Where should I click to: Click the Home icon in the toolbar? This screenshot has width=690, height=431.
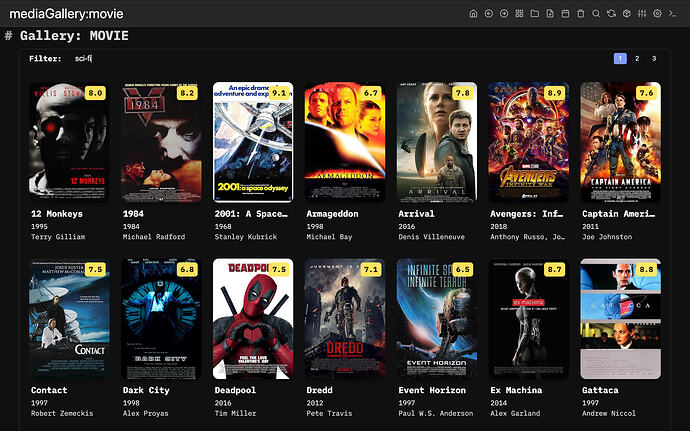coord(474,13)
